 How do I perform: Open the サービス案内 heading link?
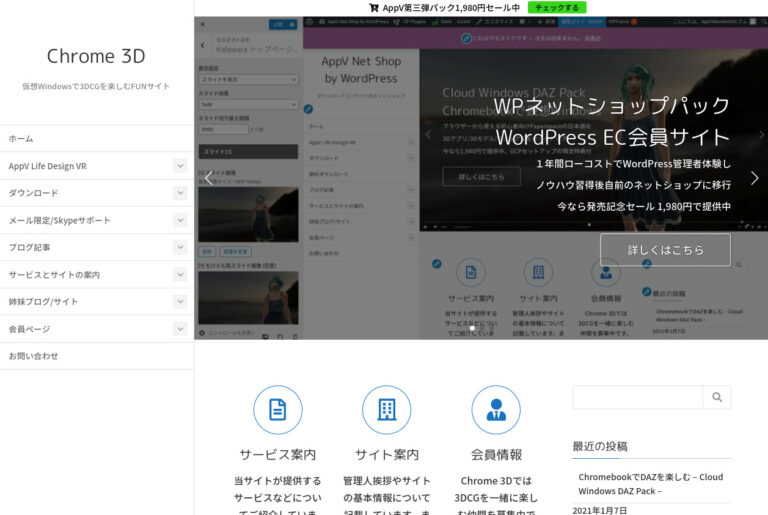coord(278,455)
